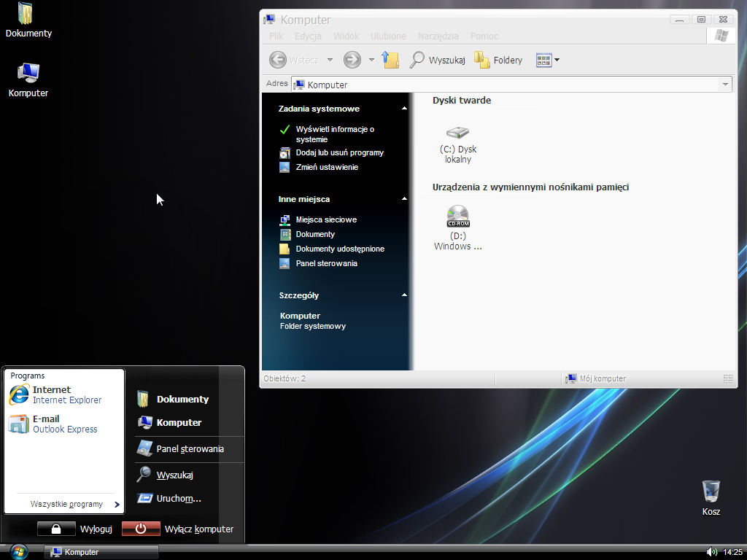The height and width of the screenshot is (560, 747).
Task: Open the Edycja menu
Action: click(308, 36)
